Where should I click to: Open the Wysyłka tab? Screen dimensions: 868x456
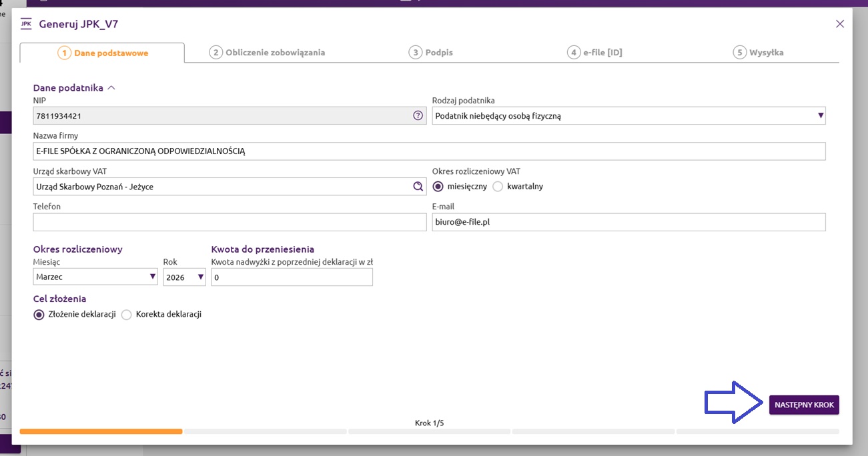758,53
